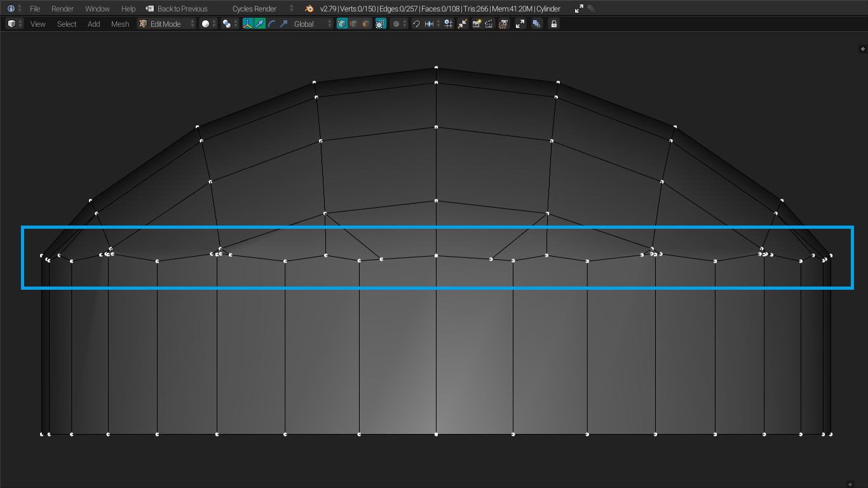Click the Edges:0/257 statistic
Image resolution: width=868 pixels, height=488 pixels.
398,9
